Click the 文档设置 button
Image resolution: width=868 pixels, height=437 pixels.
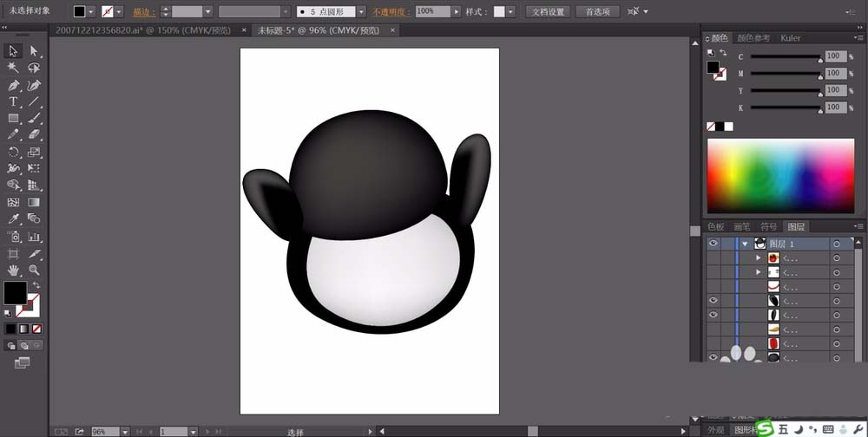[548, 11]
